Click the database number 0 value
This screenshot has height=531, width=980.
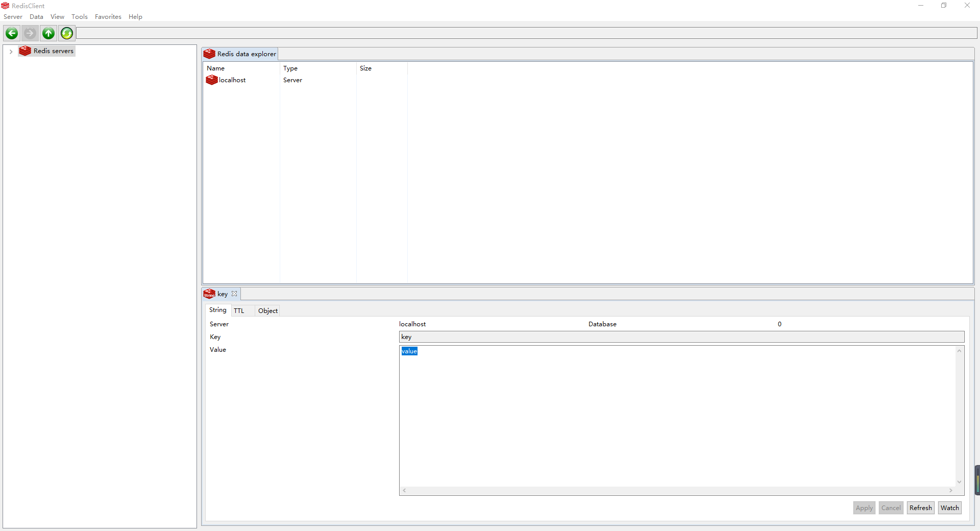tap(779, 324)
